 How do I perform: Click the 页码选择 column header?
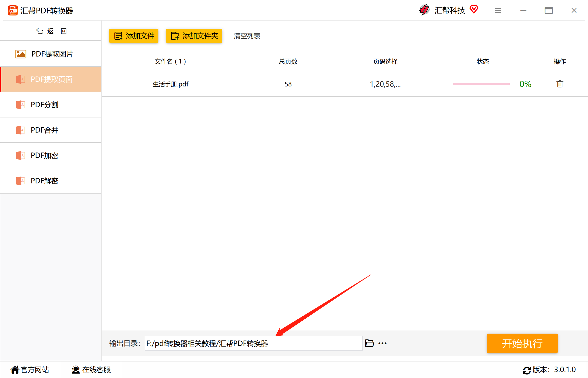[x=385, y=61]
